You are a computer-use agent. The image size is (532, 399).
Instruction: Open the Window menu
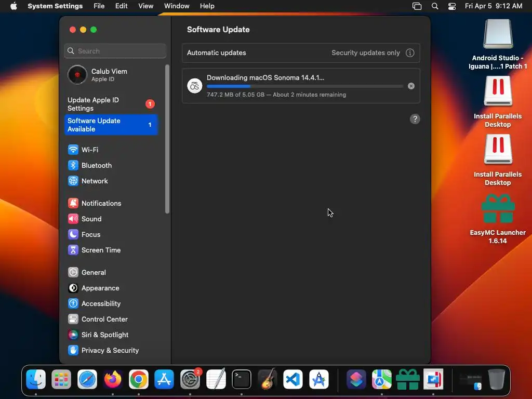[x=177, y=6]
